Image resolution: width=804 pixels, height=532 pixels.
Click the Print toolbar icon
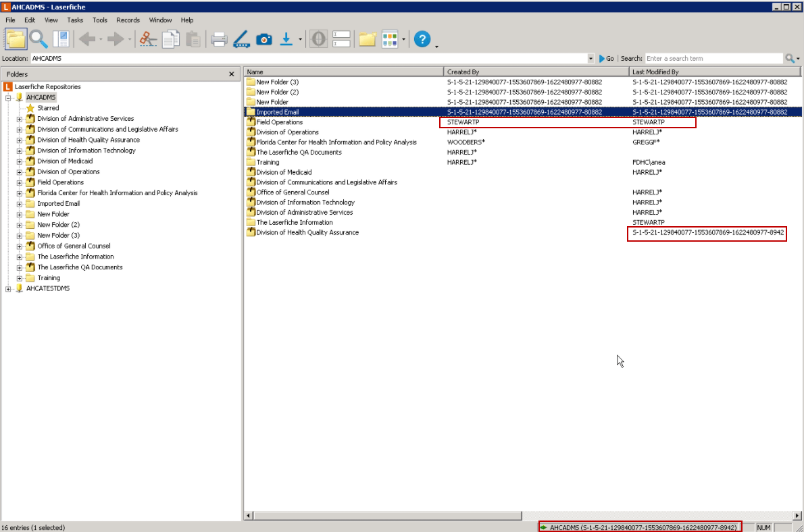219,39
